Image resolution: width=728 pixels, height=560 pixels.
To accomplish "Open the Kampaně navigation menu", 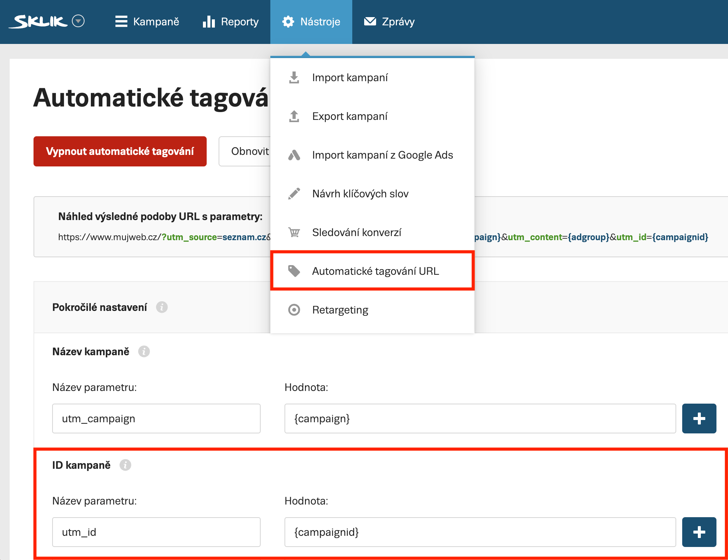I will click(x=147, y=22).
